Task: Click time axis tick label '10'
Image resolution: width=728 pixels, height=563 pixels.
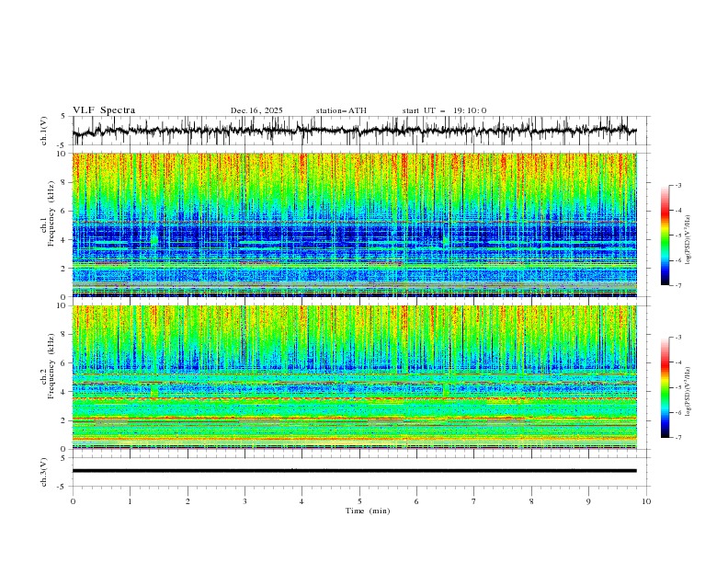Action: pos(646,501)
